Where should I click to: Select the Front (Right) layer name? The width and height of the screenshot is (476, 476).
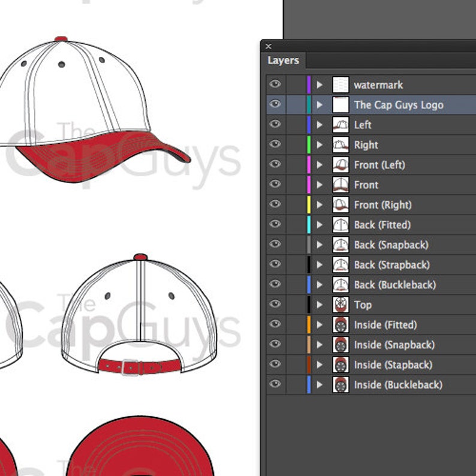click(x=383, y=205)
